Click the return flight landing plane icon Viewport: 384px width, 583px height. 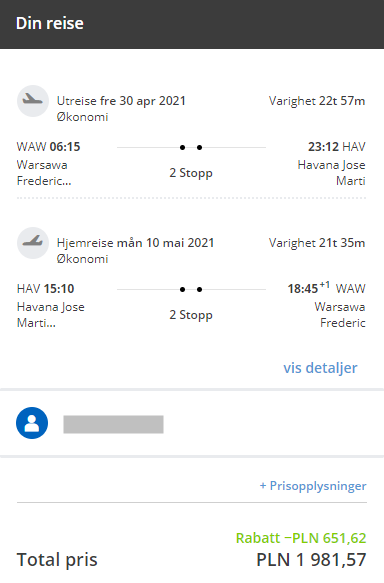point(33,243)
